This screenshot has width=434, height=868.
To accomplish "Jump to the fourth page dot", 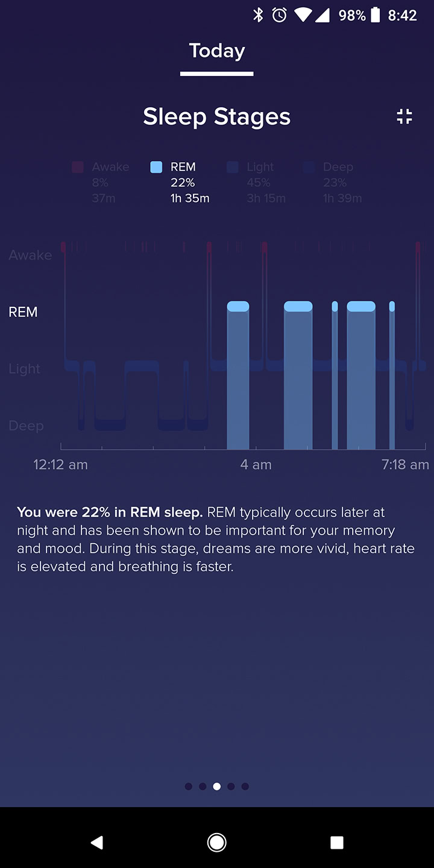I will click(x=231, y=786).
